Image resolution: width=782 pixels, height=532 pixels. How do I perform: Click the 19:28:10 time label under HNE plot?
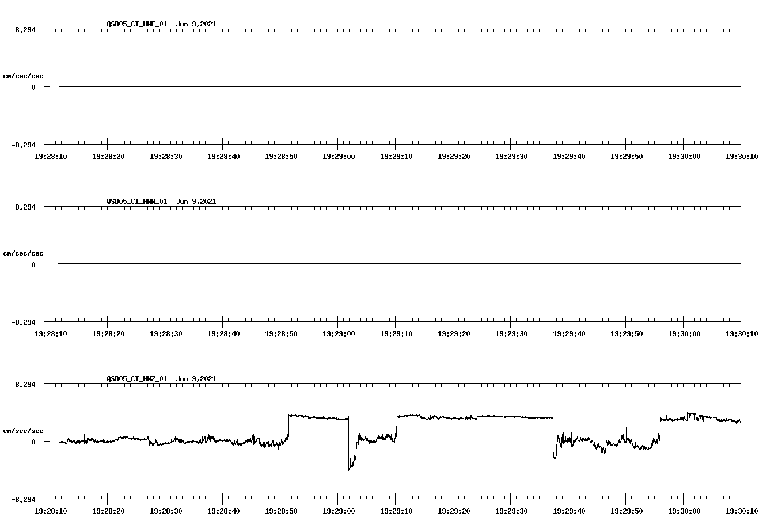[50, 156]
